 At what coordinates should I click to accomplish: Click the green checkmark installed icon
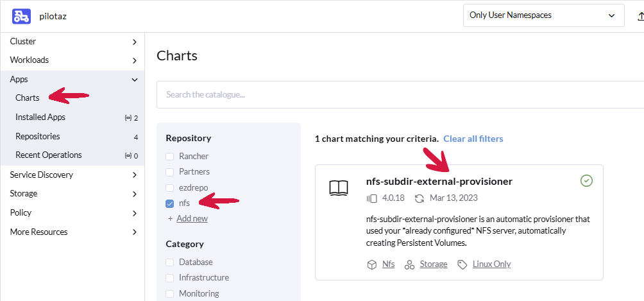point(586,181)
